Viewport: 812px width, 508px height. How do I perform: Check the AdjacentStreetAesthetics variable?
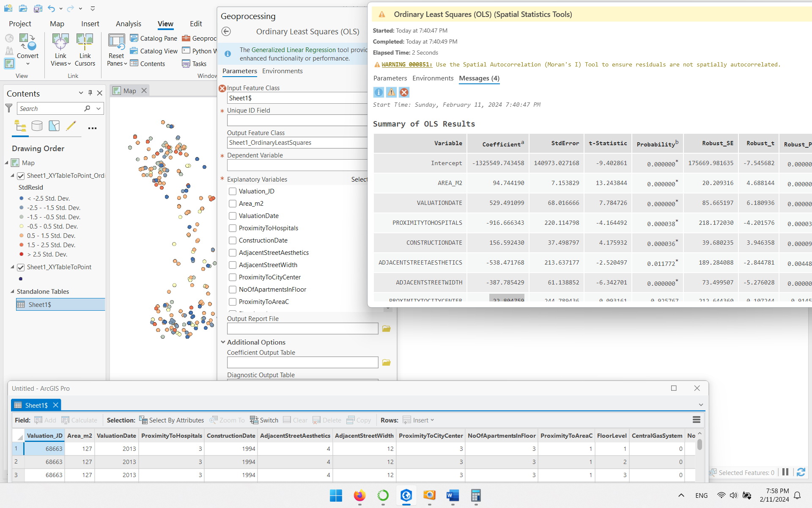pyautogui.click(x=233, y=253)
